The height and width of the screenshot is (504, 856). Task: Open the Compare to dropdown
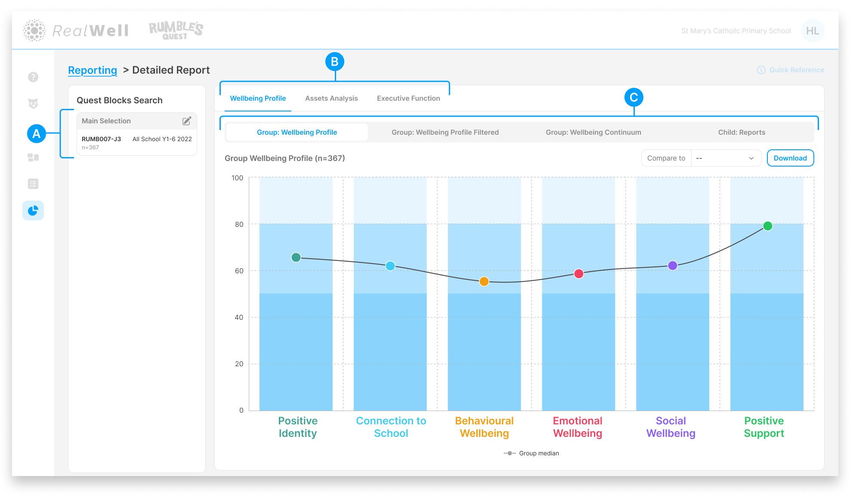coord(726,158)
